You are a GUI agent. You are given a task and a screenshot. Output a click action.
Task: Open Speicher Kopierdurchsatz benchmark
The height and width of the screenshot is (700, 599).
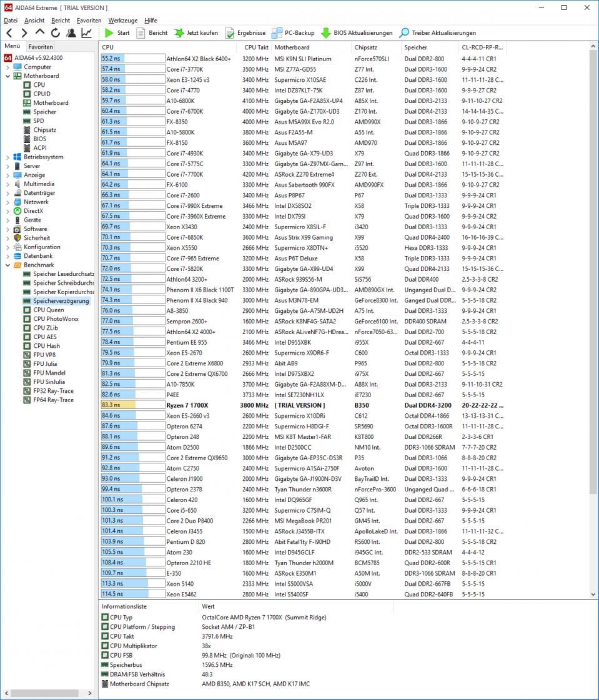[x=59, y=292]
